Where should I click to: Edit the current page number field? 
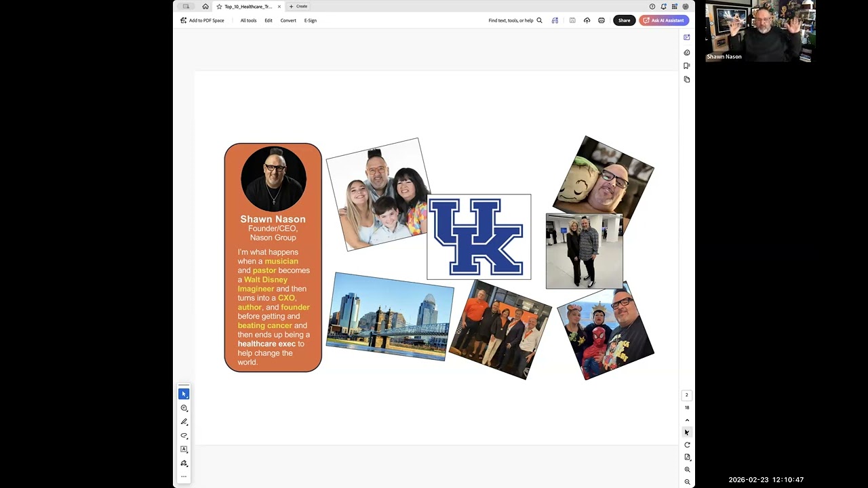point(686,394)
